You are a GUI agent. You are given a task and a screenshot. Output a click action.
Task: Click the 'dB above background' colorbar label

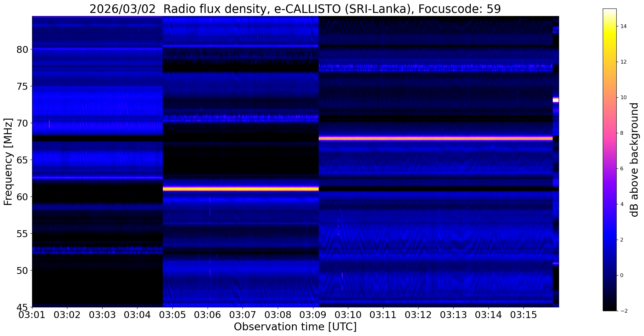point(635,160)
